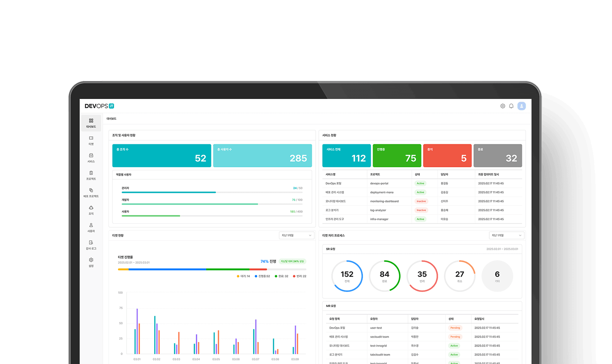The height and width of the screenshot is (364, 612).
Task: Expand the 지난 1개월 dropdown in 티켓 현황
Action: (x=297, y=236)
